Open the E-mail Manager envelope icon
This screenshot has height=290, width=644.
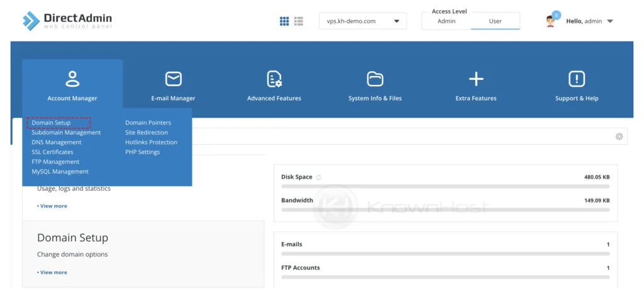[174, 79]
